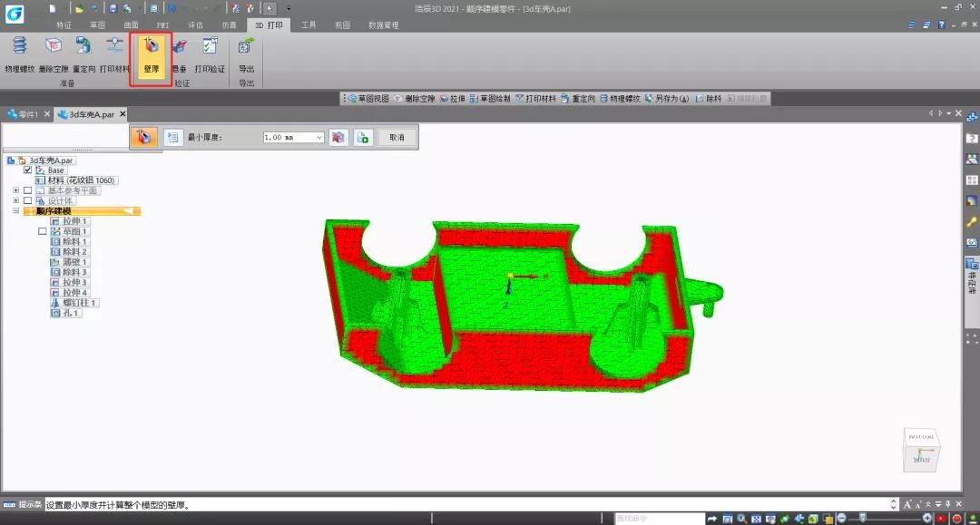Click the prompt bar scroll stepper
This screenshot has height=525, width=980.
coord(894,504)
